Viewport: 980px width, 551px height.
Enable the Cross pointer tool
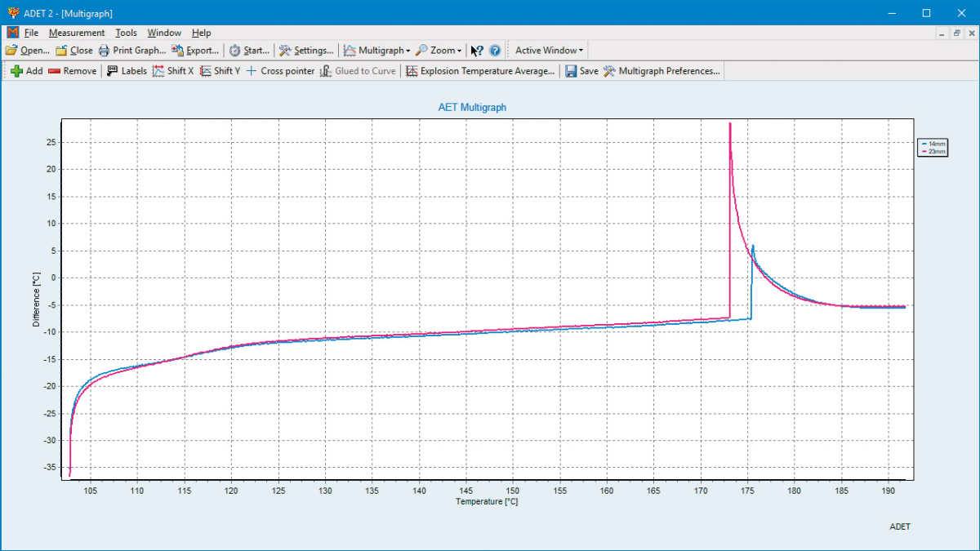(279, 71)
